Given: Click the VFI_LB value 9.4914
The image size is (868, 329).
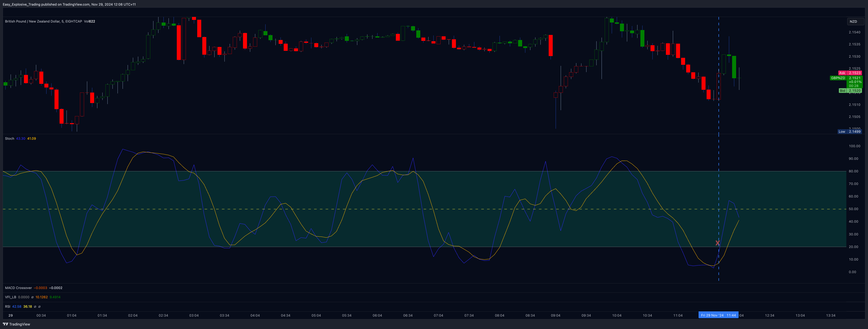Looking at the screenshot, I should pos(55,297).
